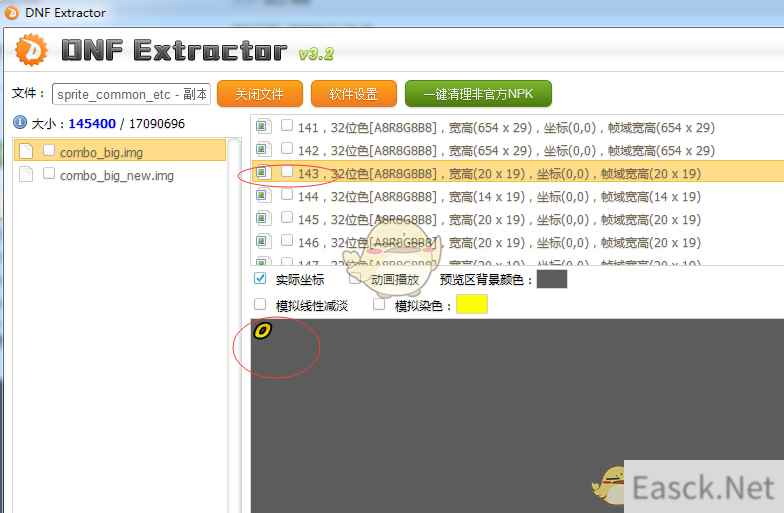Click the image icon of frame 143

tap(263, 173)
